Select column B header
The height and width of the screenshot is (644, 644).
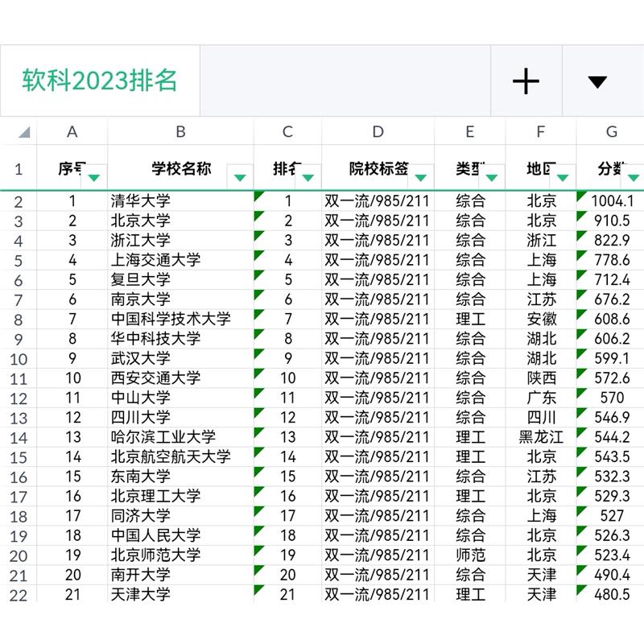tap(180, 131)
